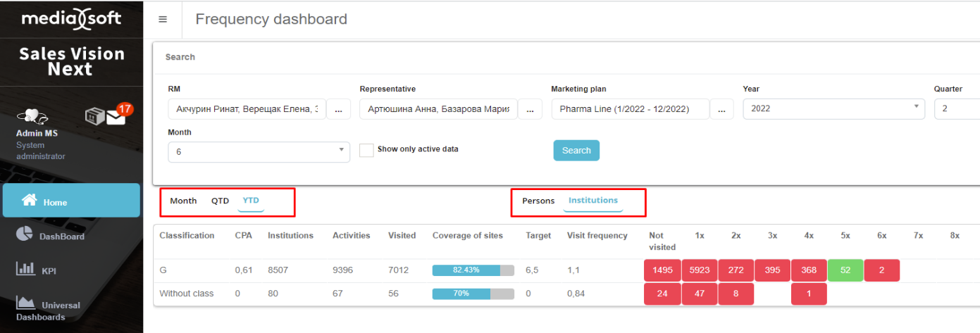The image size is (980, 333).
Task: Switch to the Persons tab
Action: coord(538,201)
